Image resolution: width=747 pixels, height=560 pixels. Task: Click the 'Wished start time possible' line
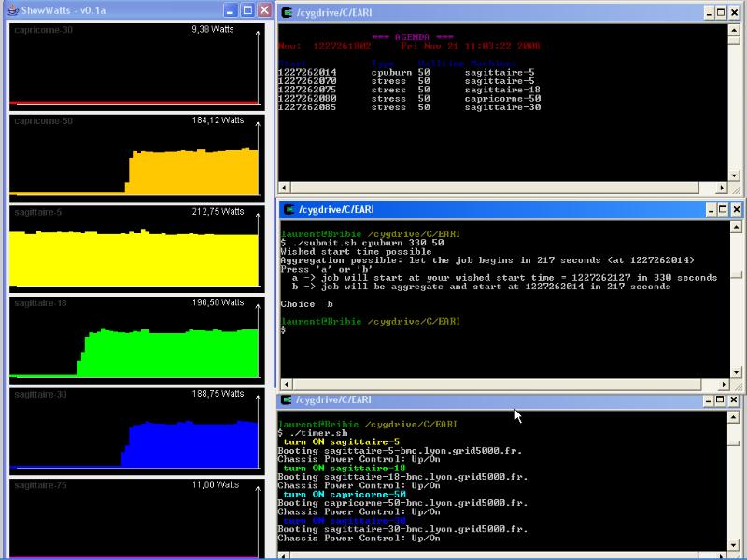coord(356,251)
